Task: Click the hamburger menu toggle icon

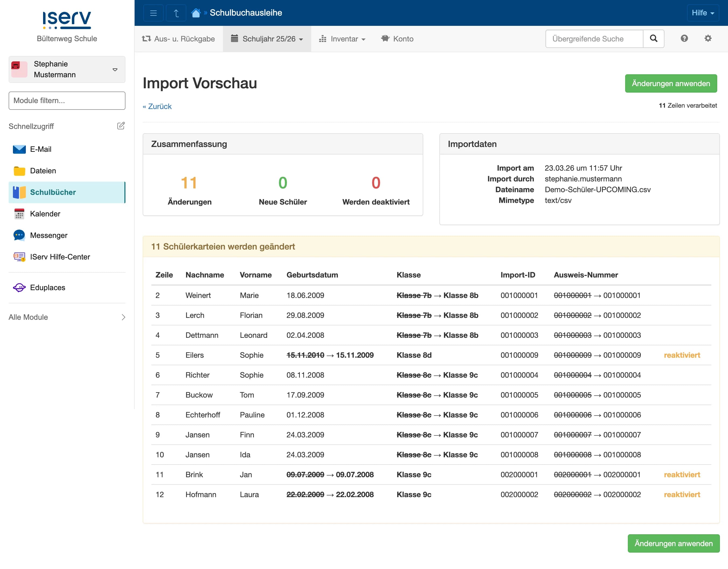Action: (153, 13)
